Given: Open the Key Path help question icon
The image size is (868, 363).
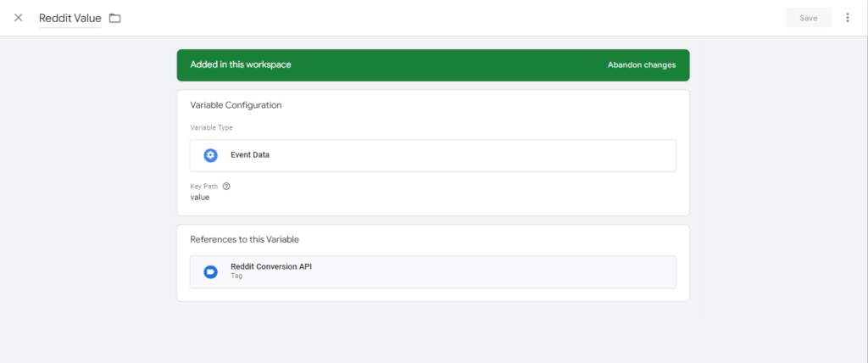Looking at the screenshot, I should coord(226,187).
